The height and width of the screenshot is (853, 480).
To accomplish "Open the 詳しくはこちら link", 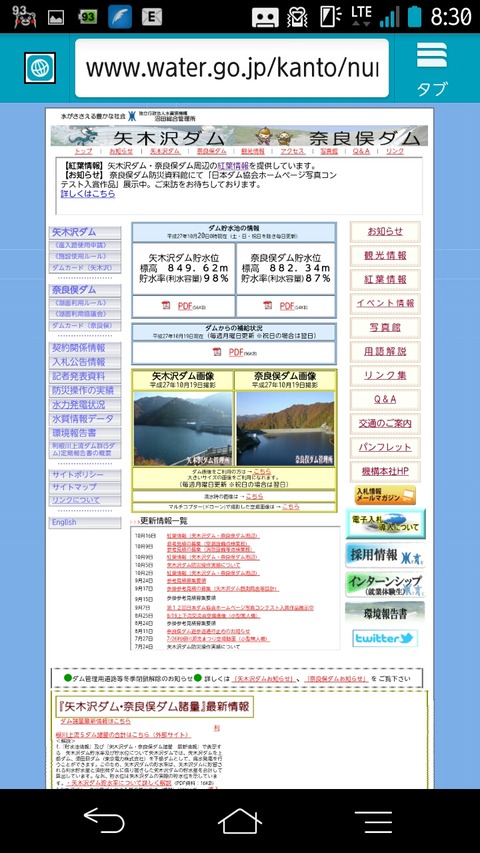I will [88, 193].
